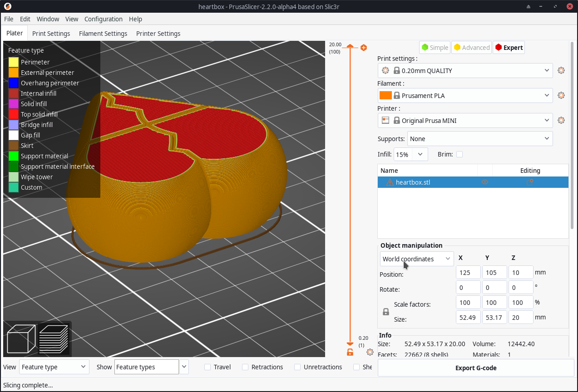578x392 pixels.
Task: Select Advanced mode
Action: click(471, 48)
